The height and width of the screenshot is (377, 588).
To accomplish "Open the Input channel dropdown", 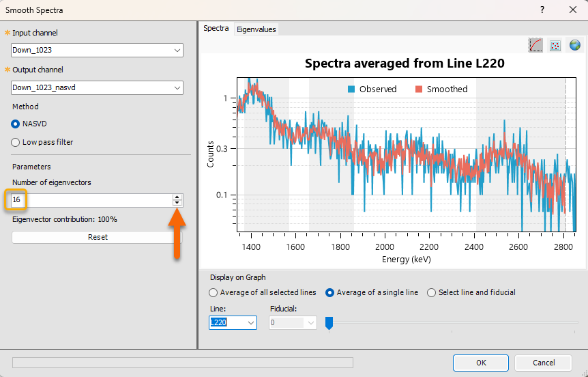I will [x=177, y=51].
